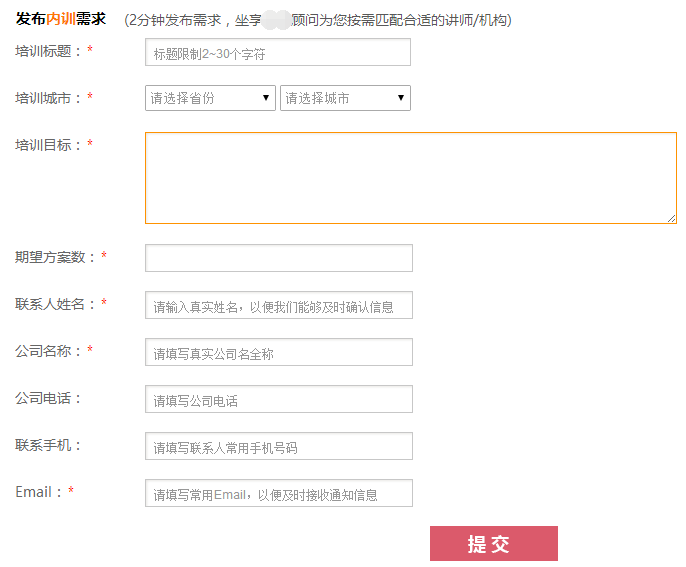Focus the 培训目标 large text area
Image resolution: width=686 pixels, height=567 pixels.
[x=410, y=177]
